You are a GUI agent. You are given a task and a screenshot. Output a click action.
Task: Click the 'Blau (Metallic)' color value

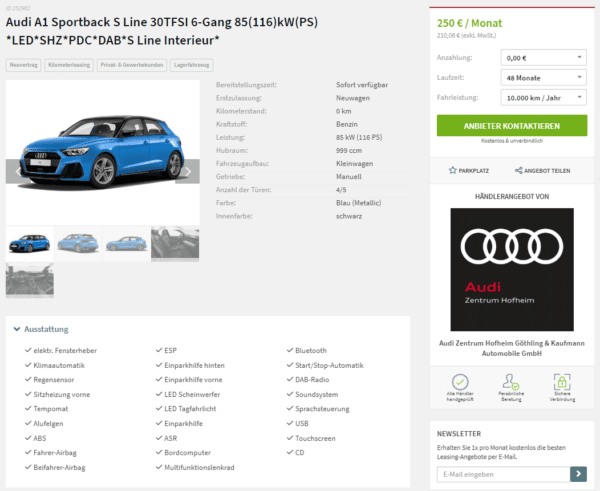coord(359,203)
